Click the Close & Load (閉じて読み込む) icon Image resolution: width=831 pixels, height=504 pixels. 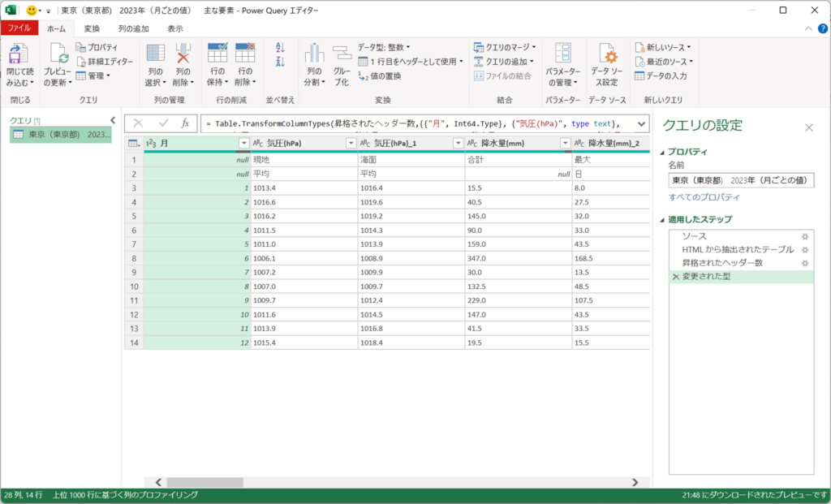19,54
